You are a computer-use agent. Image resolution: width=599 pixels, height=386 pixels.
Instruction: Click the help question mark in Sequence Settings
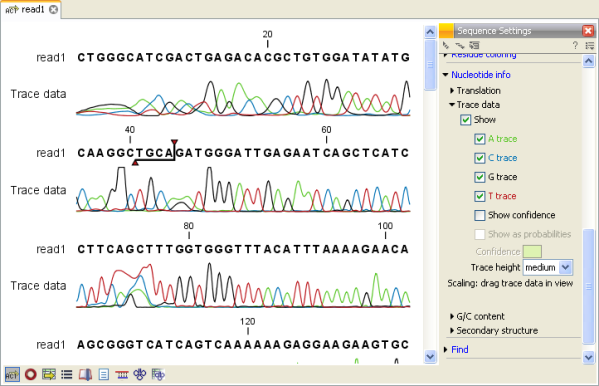coord(575,45)
